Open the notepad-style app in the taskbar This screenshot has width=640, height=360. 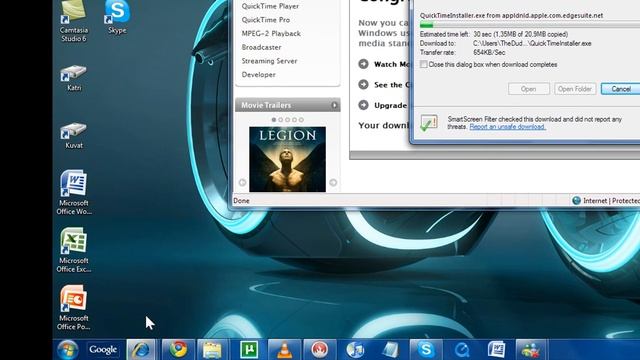390,350
